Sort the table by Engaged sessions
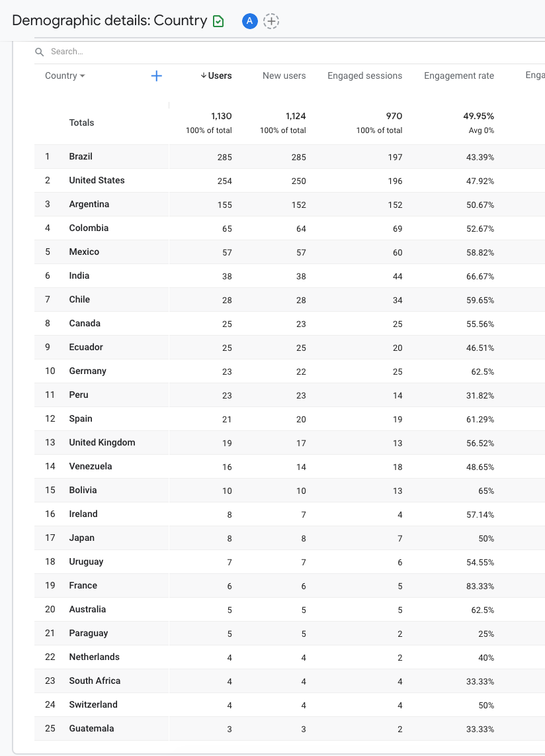 click(x=364, y=76)
